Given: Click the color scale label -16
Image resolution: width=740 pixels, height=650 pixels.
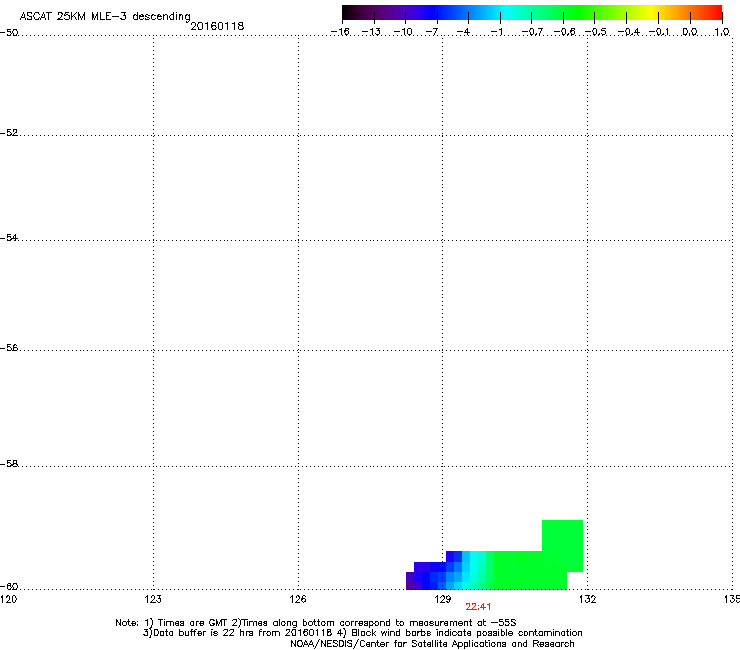Looking at the screenshot, I should pos(340,32).
